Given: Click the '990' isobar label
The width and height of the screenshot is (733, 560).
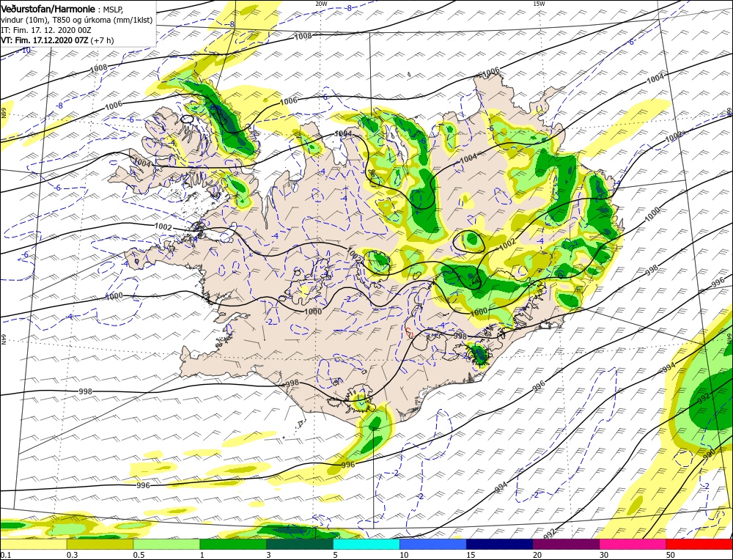Looking at the screenshot, I should (x=709, y=454).
